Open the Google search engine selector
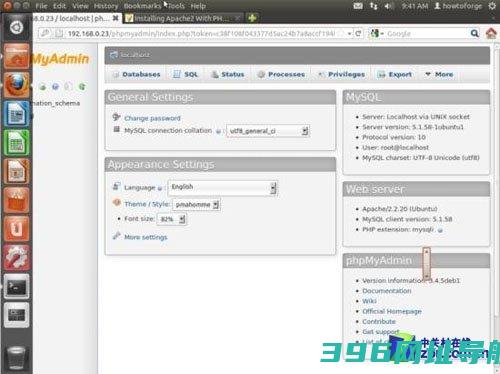This screenshot has width=500, height=374. [x=377, y=33]
